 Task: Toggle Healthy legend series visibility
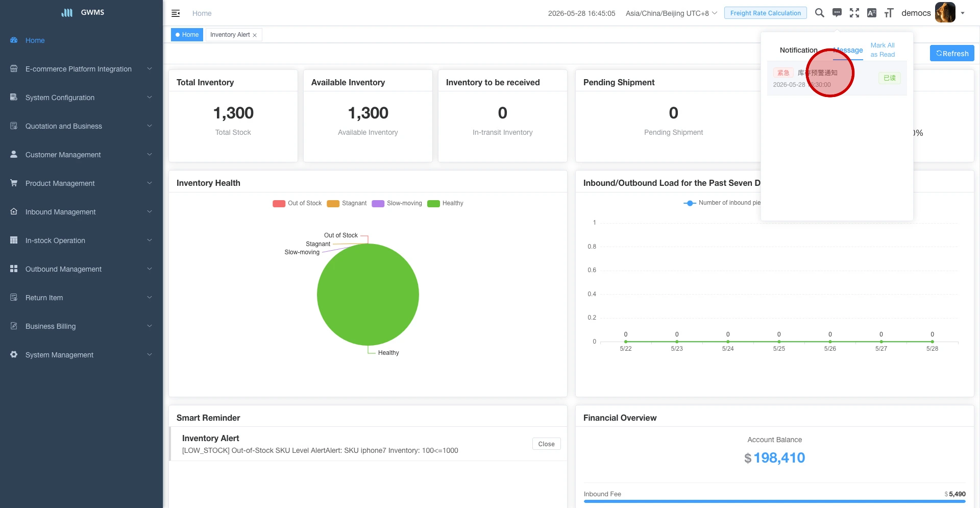(446, 203)
